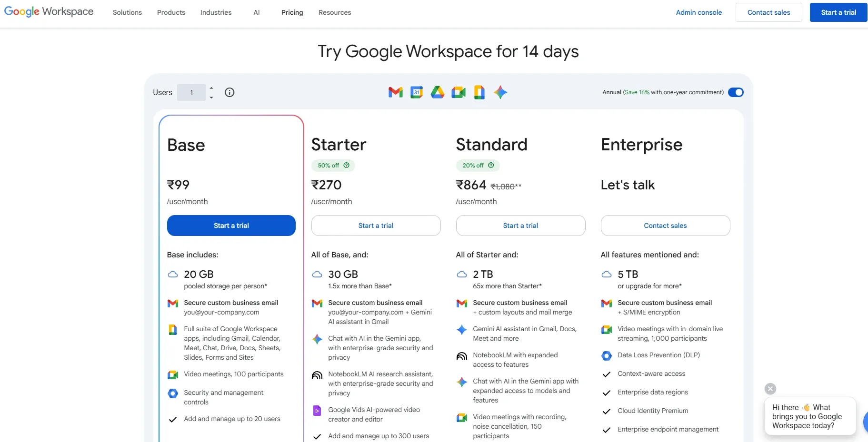Click cloud storage icon next to 2 TB
868x442 pixels.
[462, 275]
